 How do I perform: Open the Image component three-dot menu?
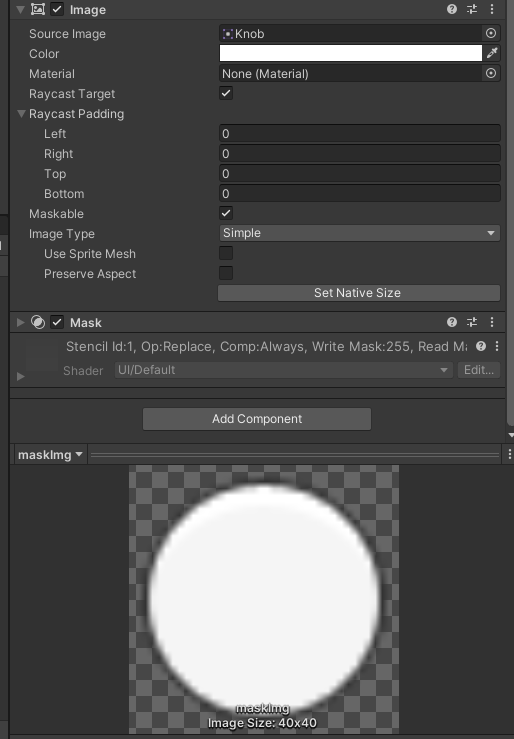point(492,9)
